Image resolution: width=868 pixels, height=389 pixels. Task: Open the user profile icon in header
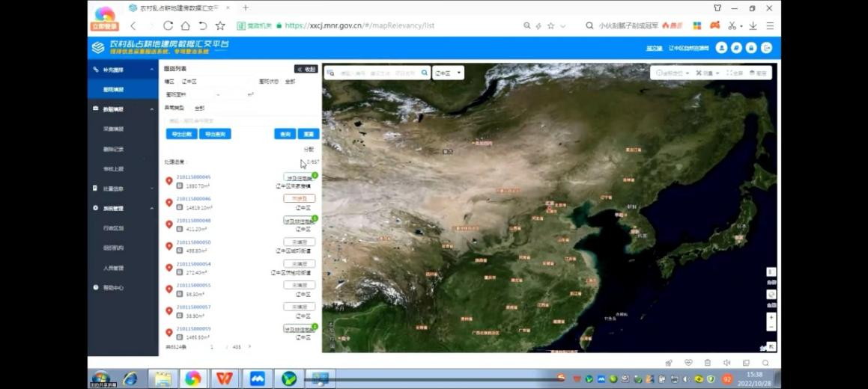721,48
